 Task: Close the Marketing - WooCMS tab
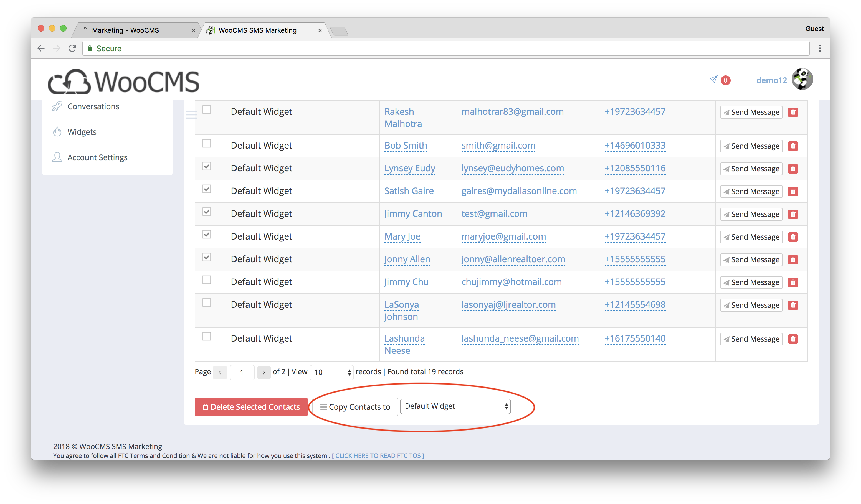(193, 30)
